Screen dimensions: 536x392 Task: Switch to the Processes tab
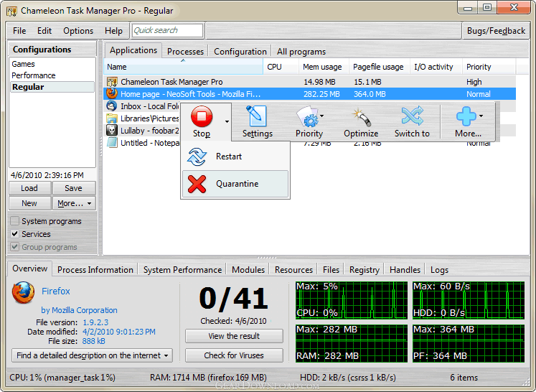pyautogui.click(x=186, y=51)
